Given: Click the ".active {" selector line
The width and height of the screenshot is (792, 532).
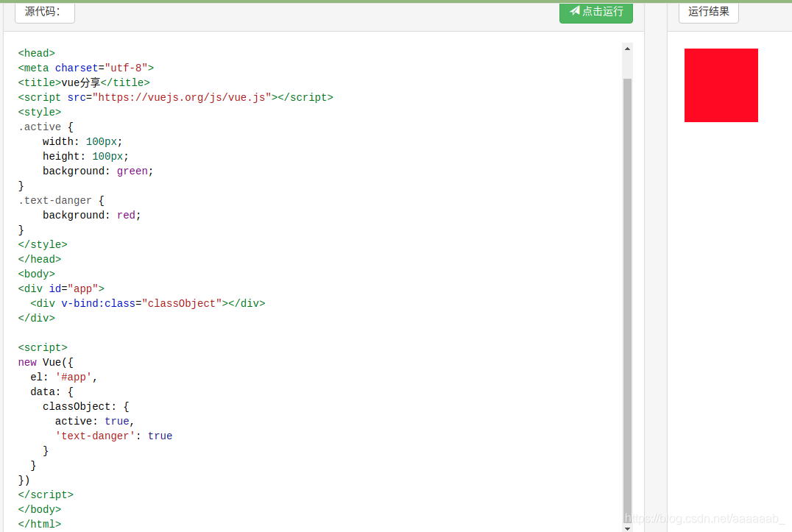Looking at the screenshot, I should tap(46, 127).
